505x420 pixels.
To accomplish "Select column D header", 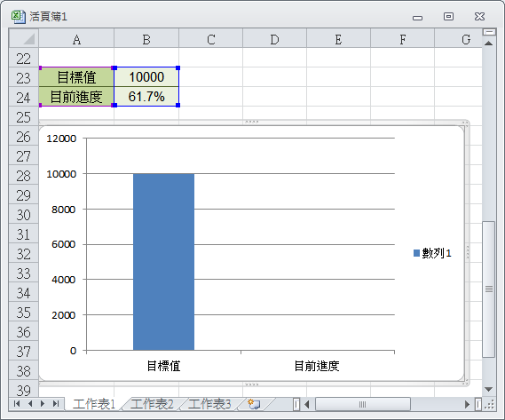I will point(274,39).
